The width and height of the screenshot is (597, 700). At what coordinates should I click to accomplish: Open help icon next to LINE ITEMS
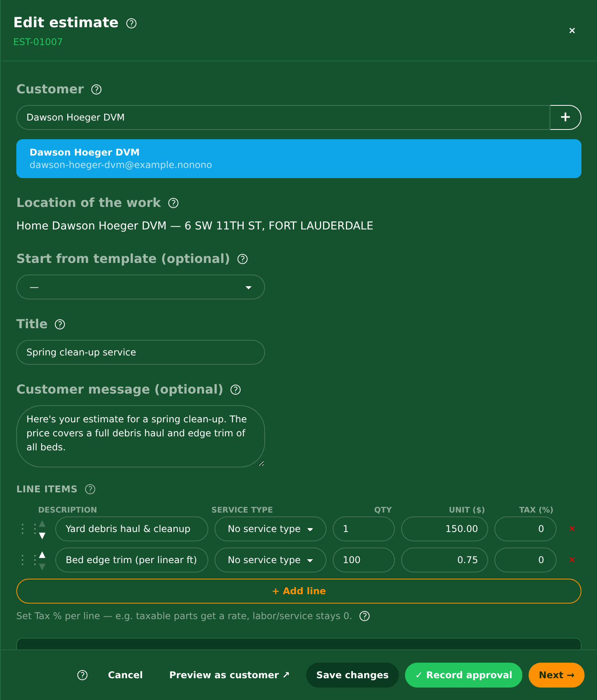tap(90, 489)
